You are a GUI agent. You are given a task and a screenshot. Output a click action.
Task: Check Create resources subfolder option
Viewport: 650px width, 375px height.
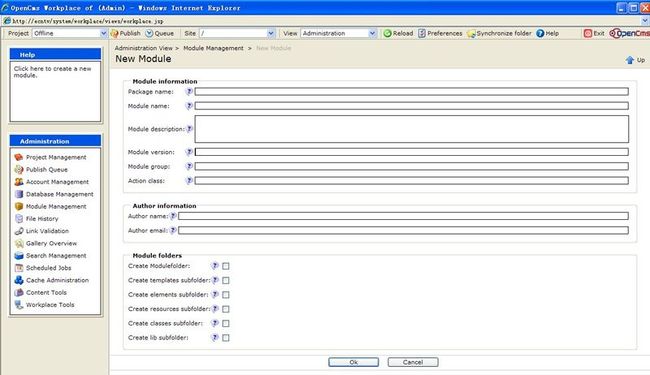coord(226,309)
